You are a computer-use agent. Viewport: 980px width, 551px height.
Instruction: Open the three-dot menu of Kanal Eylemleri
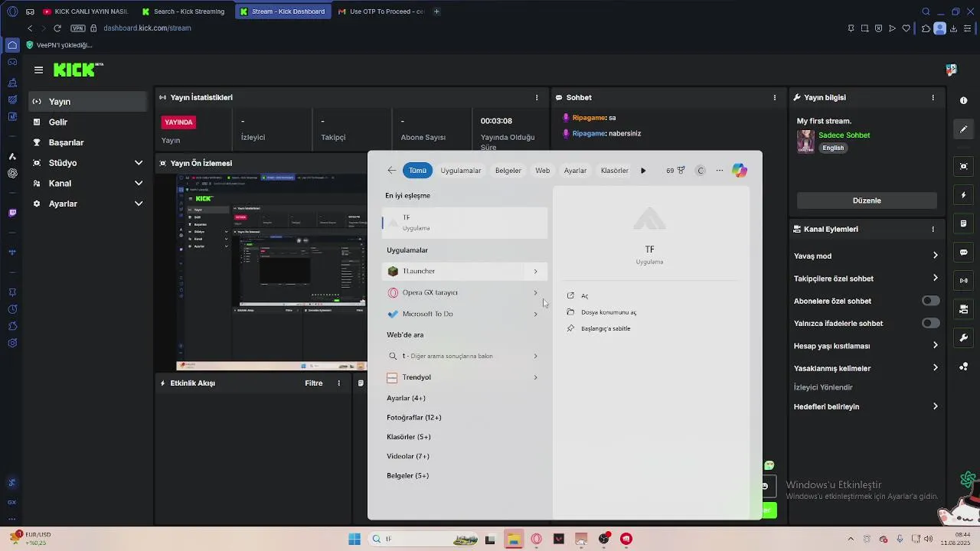[x=933, y=229]
